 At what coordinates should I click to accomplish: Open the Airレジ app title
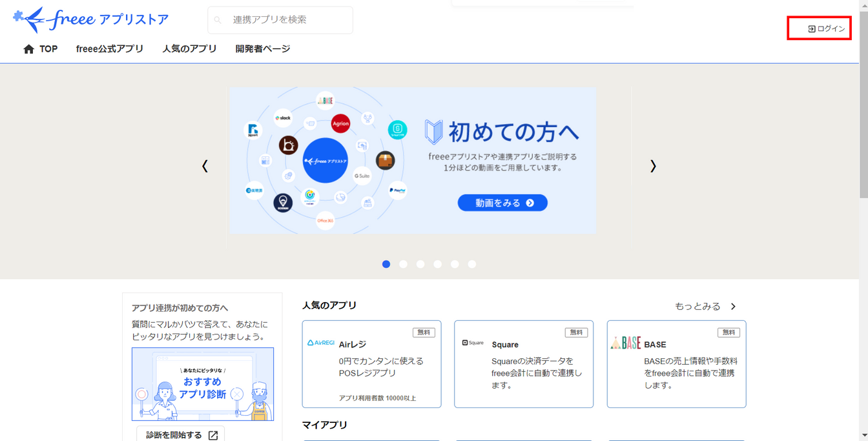353,345
